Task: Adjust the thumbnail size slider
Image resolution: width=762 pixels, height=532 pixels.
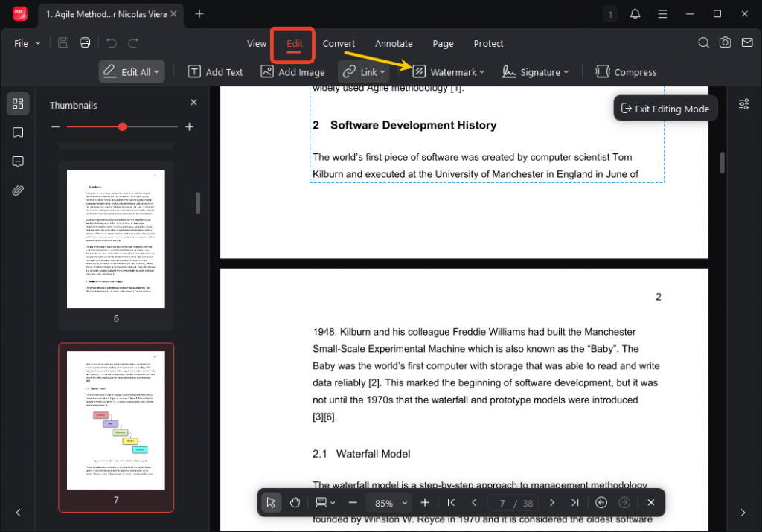Action: click(x=121, y=126)
